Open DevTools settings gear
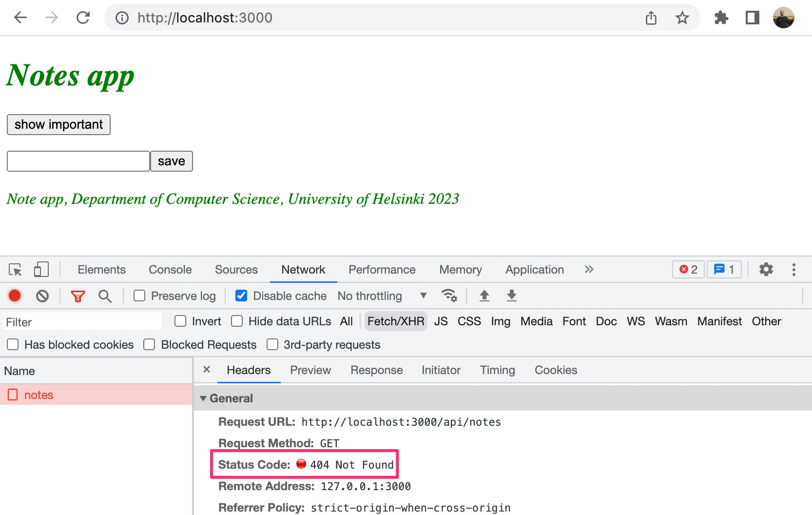The width and height of the screenshot is (812, 515). [x=766, y=269]
